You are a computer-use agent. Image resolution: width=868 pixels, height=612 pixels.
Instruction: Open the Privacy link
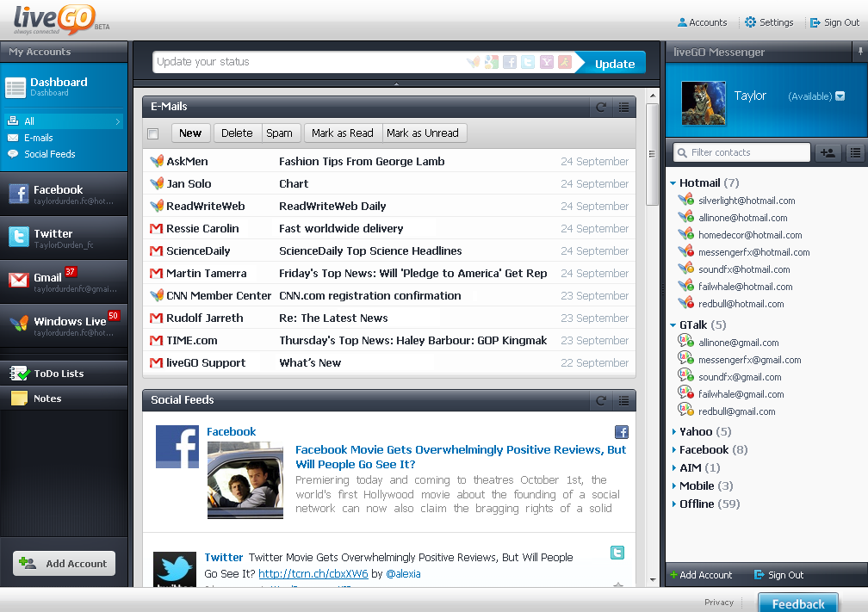point(719,602)
